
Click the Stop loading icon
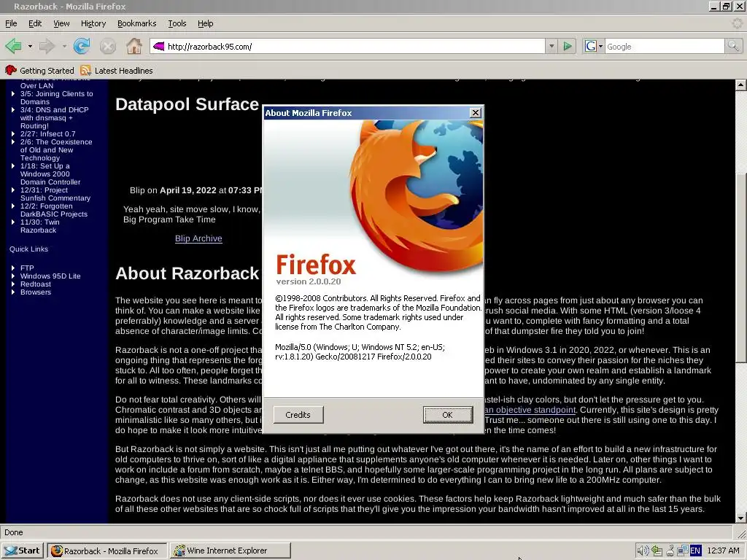click(108, 46)
